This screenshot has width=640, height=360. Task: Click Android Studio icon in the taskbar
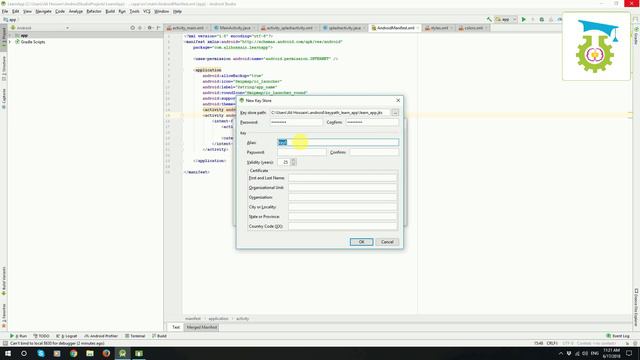click(x=122, y=353)
